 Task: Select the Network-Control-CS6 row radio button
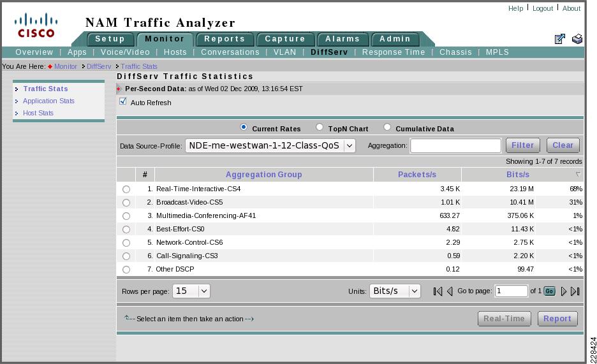126,243
